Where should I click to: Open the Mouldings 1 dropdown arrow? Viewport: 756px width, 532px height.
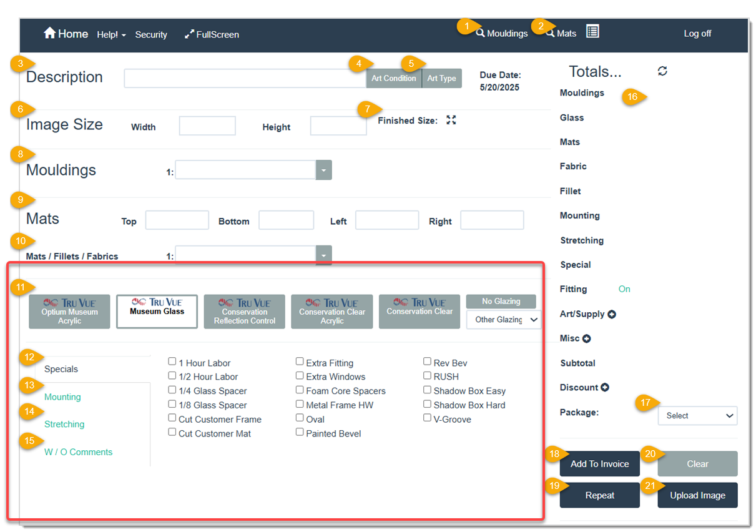click(323, 170)
